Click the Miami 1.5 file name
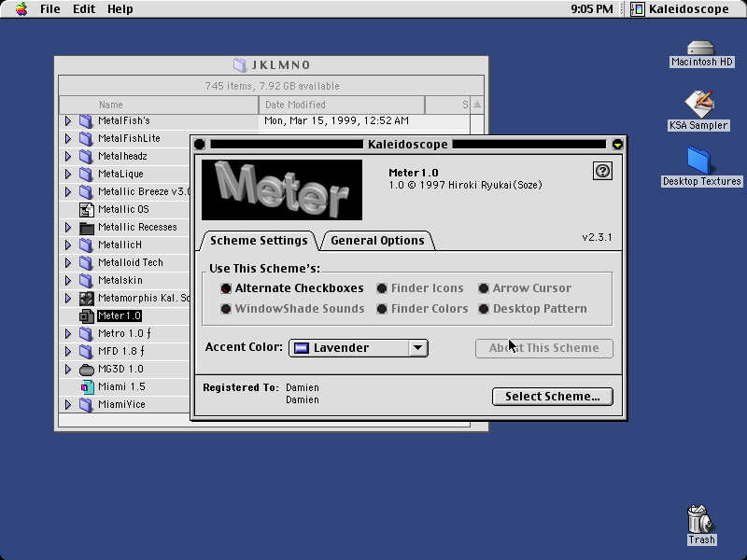 pos(122,386)
